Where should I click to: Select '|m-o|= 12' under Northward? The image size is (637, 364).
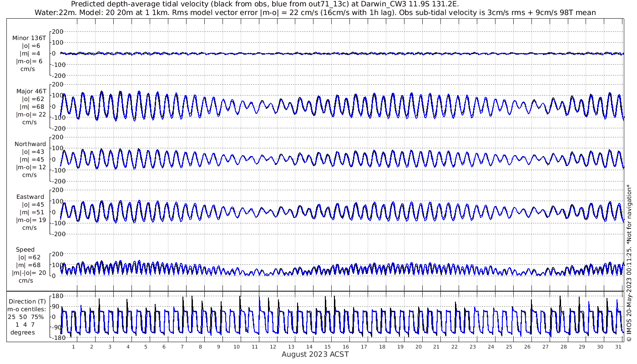pyautogui.click(x=31, y=167)
